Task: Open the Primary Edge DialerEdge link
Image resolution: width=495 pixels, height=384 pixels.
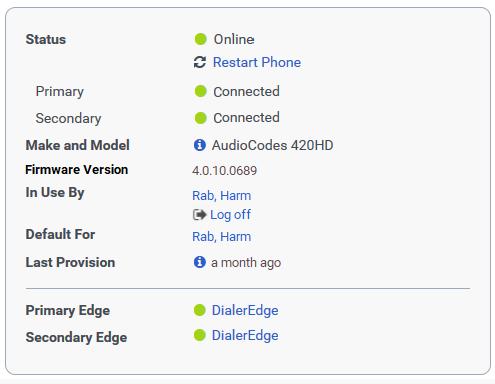Action: point(245,310)
